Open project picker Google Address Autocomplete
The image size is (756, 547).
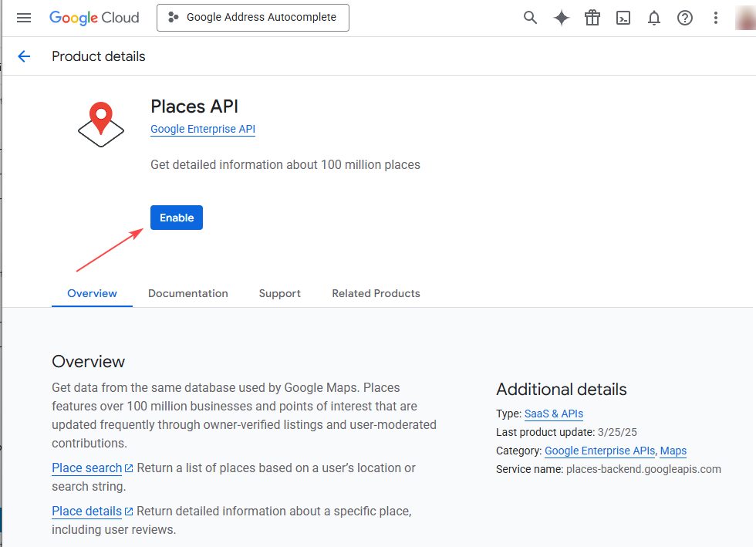(253, 18)
